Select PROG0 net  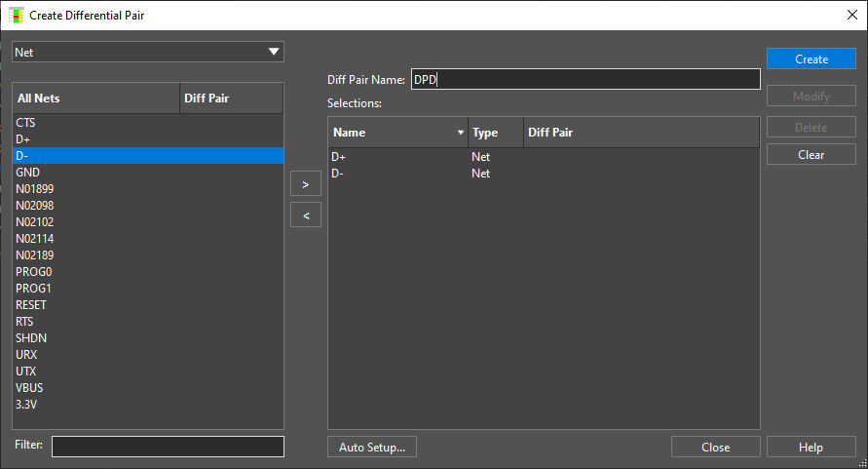[x=148, y=272]
